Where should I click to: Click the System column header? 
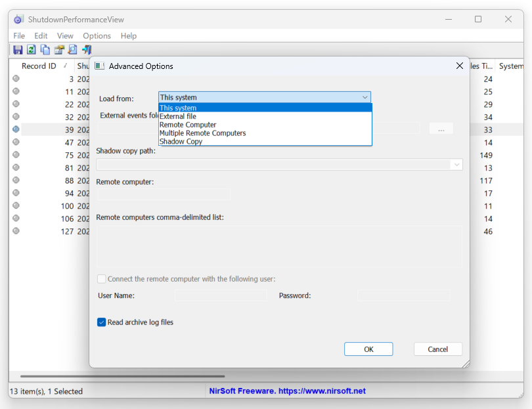click(510, 66)
